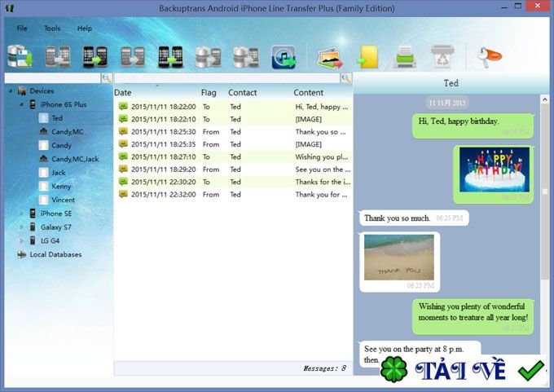Collapse the iPhone 6S Plus node
Screen dimensions: 554x392
pos(21,104)
